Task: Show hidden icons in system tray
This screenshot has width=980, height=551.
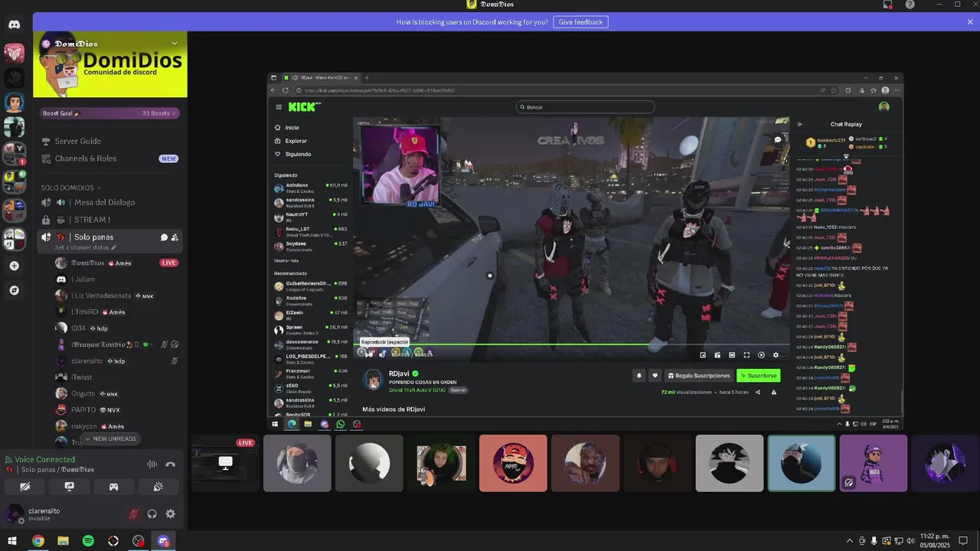Action: pyautogui.click(x=850, y=541)
